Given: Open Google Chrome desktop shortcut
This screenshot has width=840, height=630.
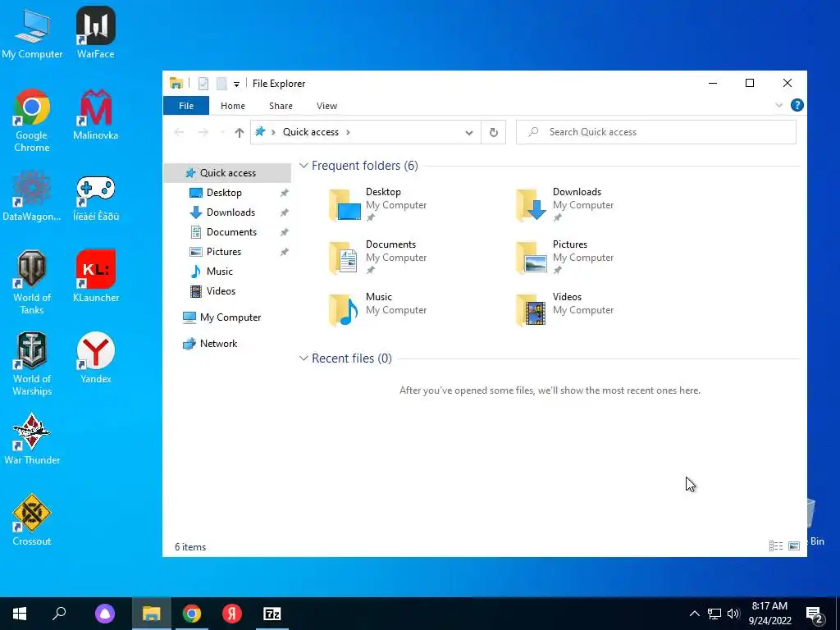Looking at the screenshot, I should tap(32, 121).
